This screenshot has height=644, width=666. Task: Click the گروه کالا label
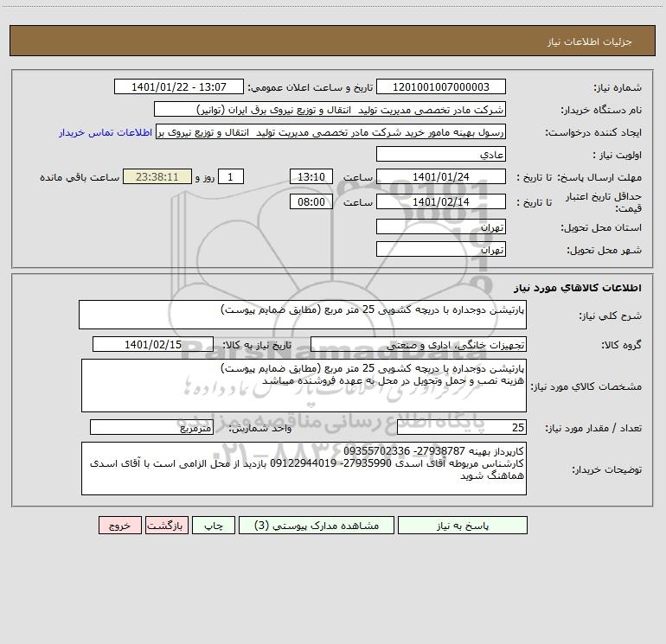[621, 345]
